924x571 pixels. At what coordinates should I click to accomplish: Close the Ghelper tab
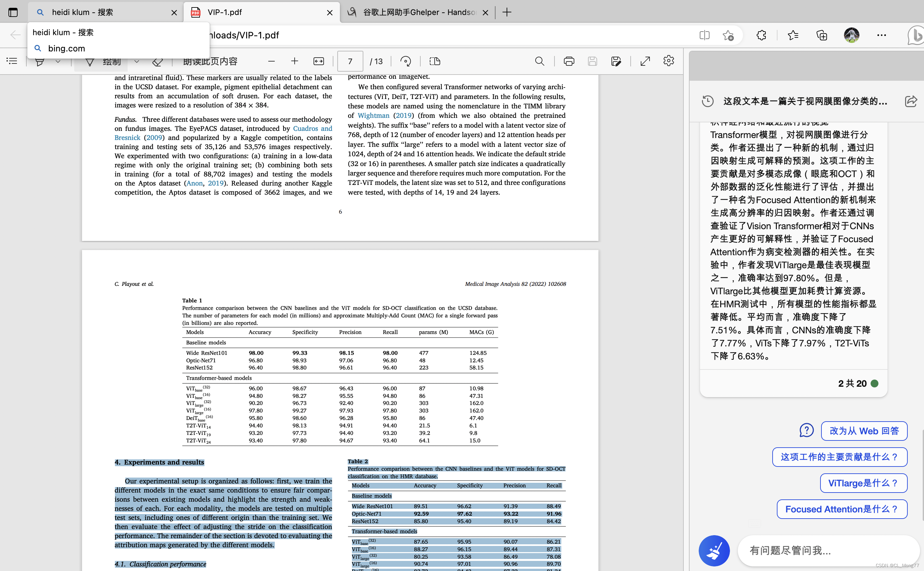point(485,12)
